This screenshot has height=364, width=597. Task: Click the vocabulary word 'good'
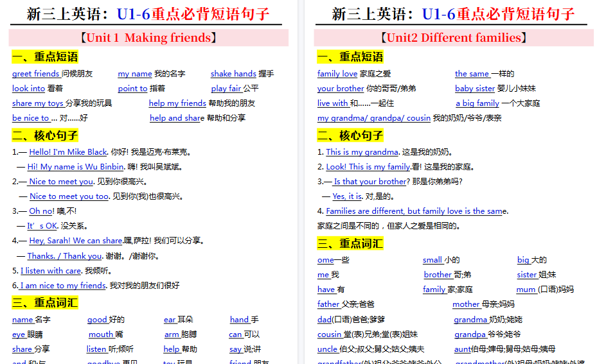pyautogui.click(x=97, y=320)
